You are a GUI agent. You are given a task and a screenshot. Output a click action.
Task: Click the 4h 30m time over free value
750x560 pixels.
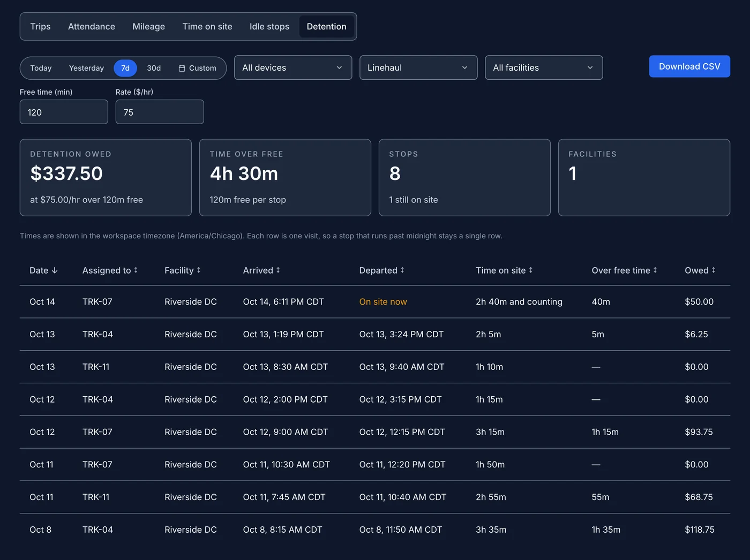(244, 173)
